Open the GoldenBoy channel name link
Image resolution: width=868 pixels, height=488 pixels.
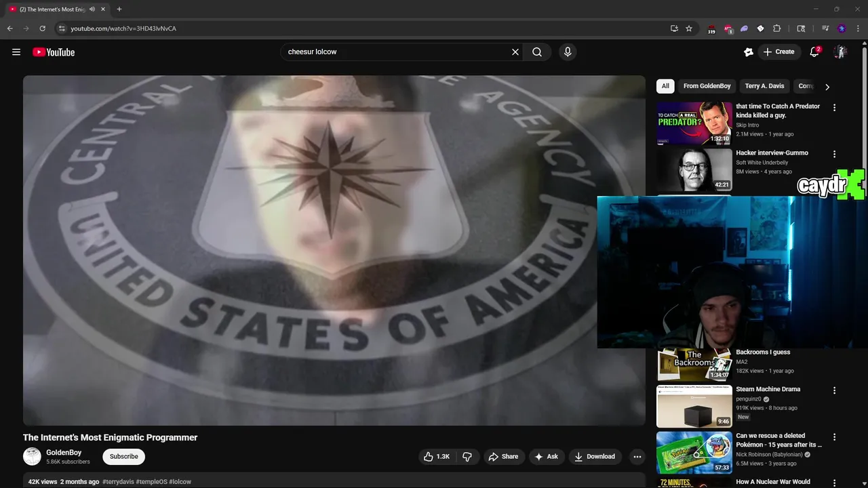tap(64, 453)
